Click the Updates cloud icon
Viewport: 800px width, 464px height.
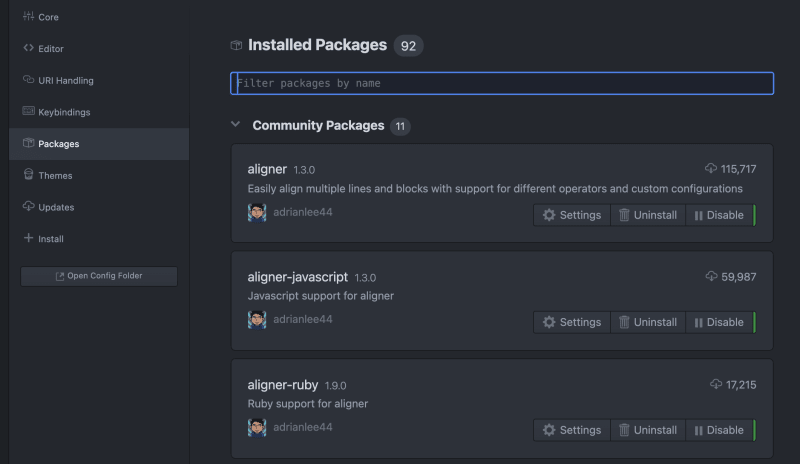click(x=28, y=206)
